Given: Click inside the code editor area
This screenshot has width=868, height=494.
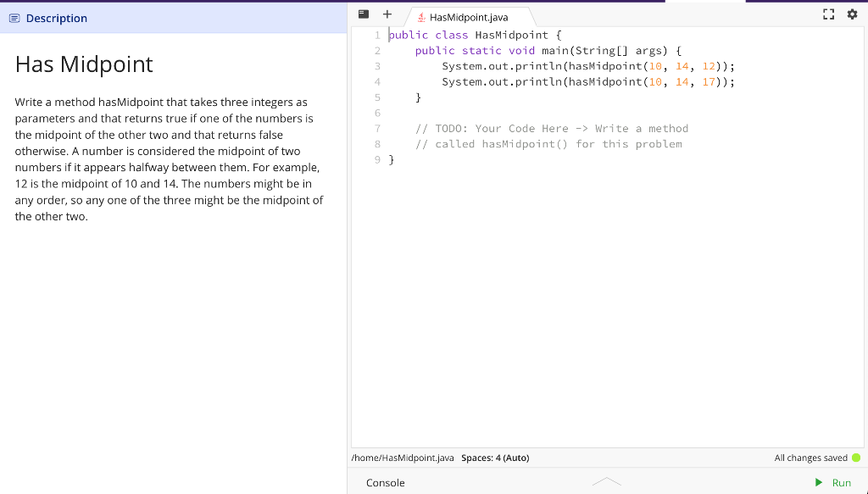Looking at the screenshot, I should point(593,254).
